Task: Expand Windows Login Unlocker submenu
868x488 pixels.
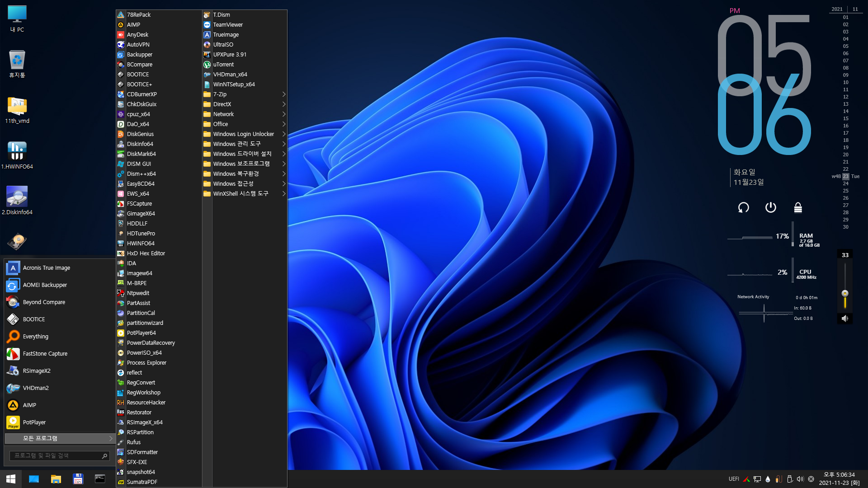Action: [245, 134]
